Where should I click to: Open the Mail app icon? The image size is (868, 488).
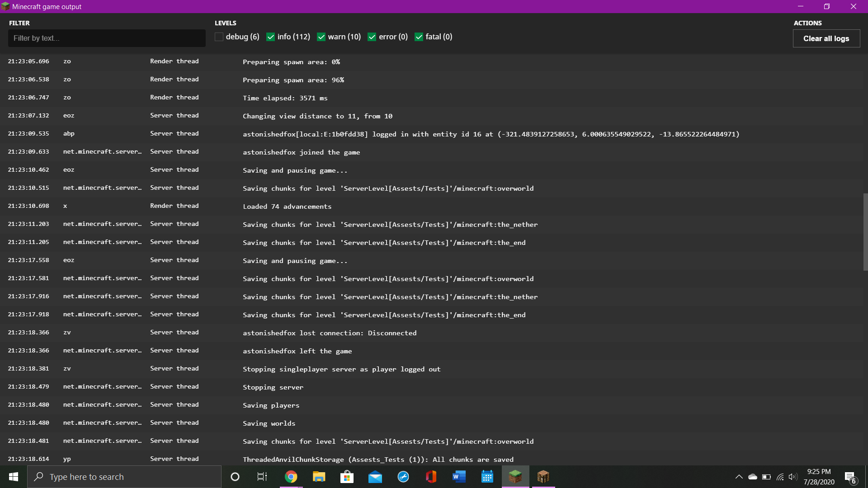pos(375,477)
